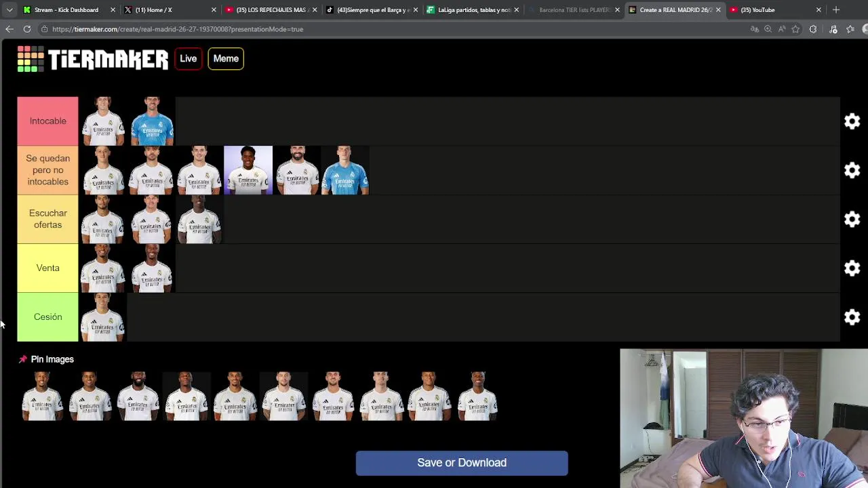Click the TierMaker logo
This screenshot has height=488, width=868.
point(93,59)
